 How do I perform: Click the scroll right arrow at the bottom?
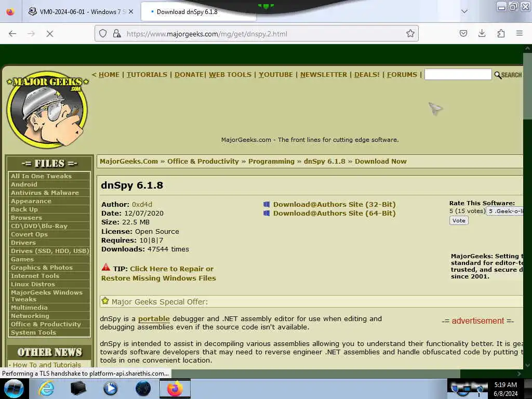click(519, 374)
